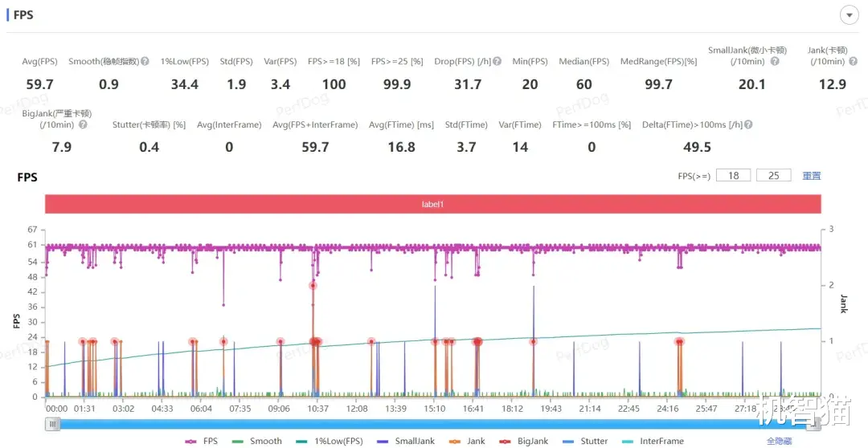The image size is (868, 448).
Task: Click FPS threshold field showing 18
Action: (x=733, y=175)
